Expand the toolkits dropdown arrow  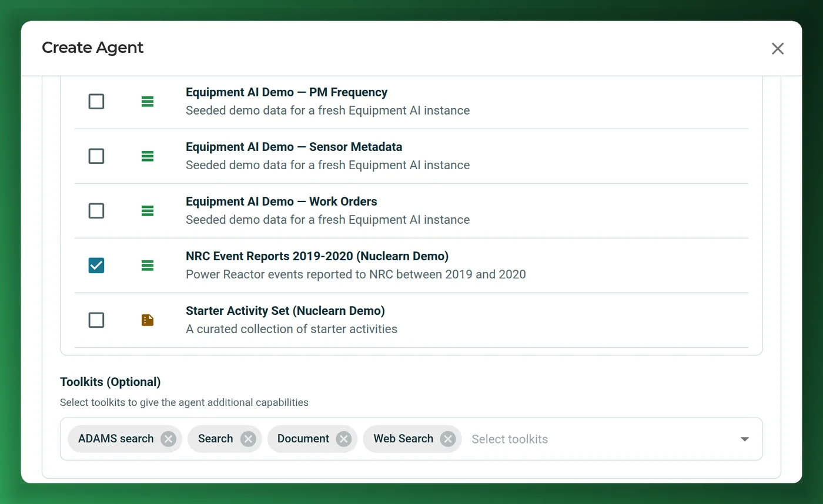pyautogui.click(x=745, y=439)
